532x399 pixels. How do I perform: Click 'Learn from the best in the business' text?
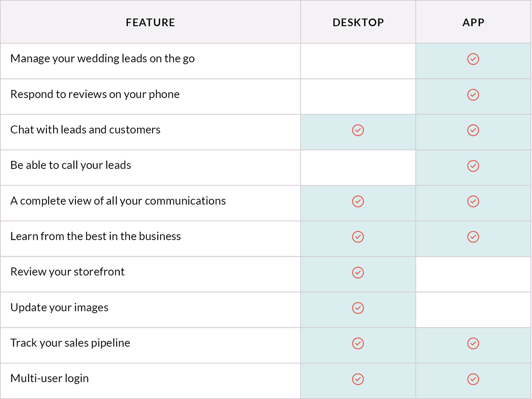coord(96,236)
